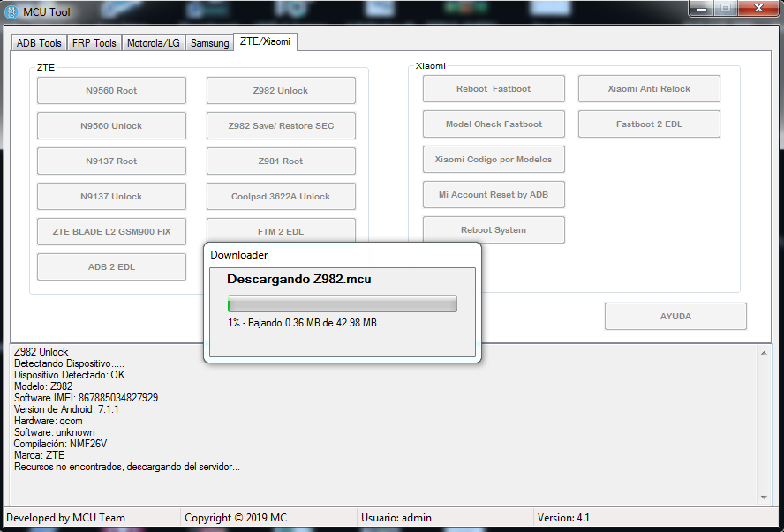
Task: Click the log line 'Modelo: Z982'
Action: point(43,386)
